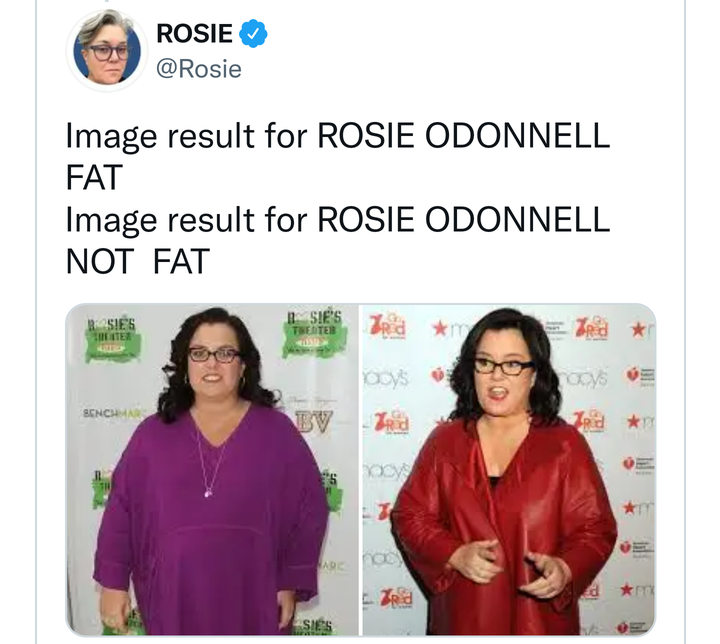Click the BV logo in left photo

[x=314, y=422]
